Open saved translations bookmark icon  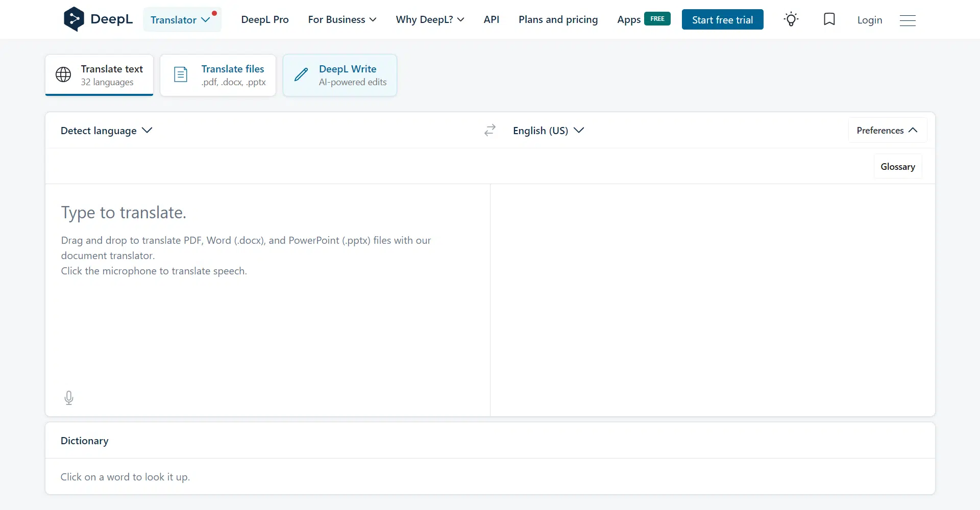point(829,19)
